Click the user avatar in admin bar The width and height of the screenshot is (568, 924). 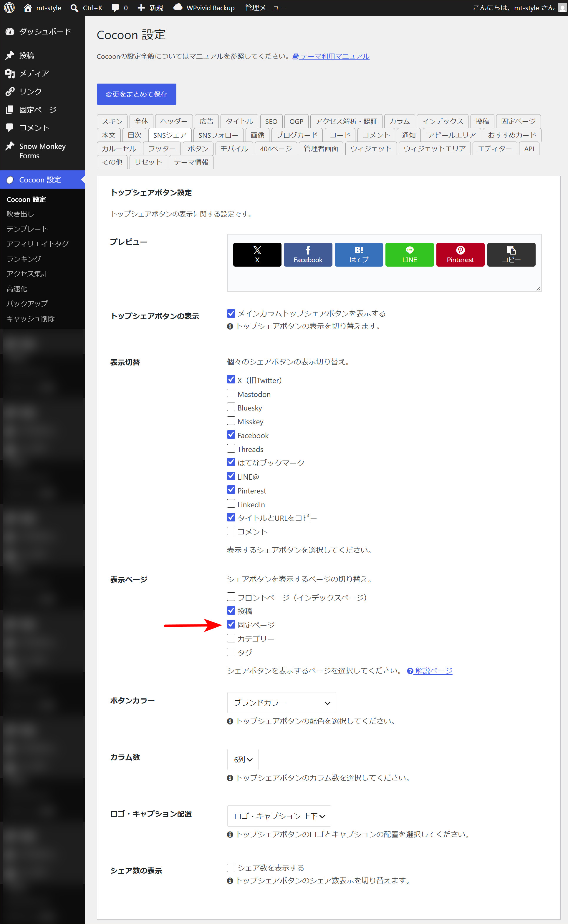click(x=562, y=8)
